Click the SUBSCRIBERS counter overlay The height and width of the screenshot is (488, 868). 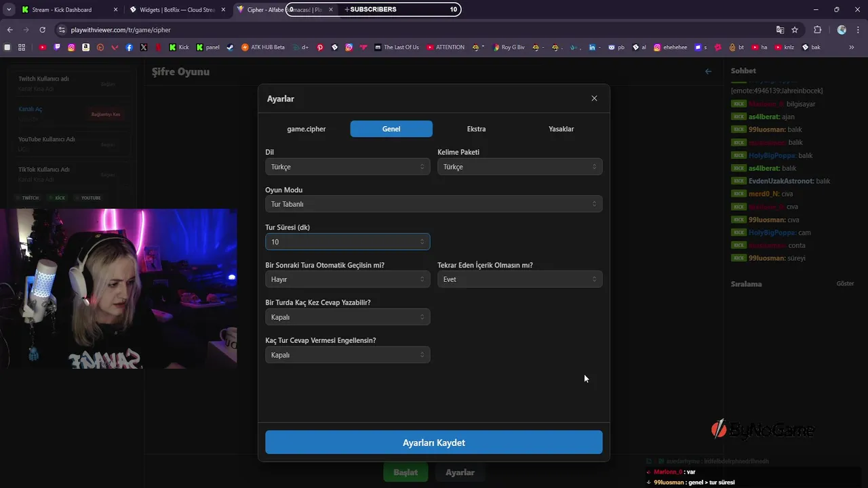click(x=373, y=9)
